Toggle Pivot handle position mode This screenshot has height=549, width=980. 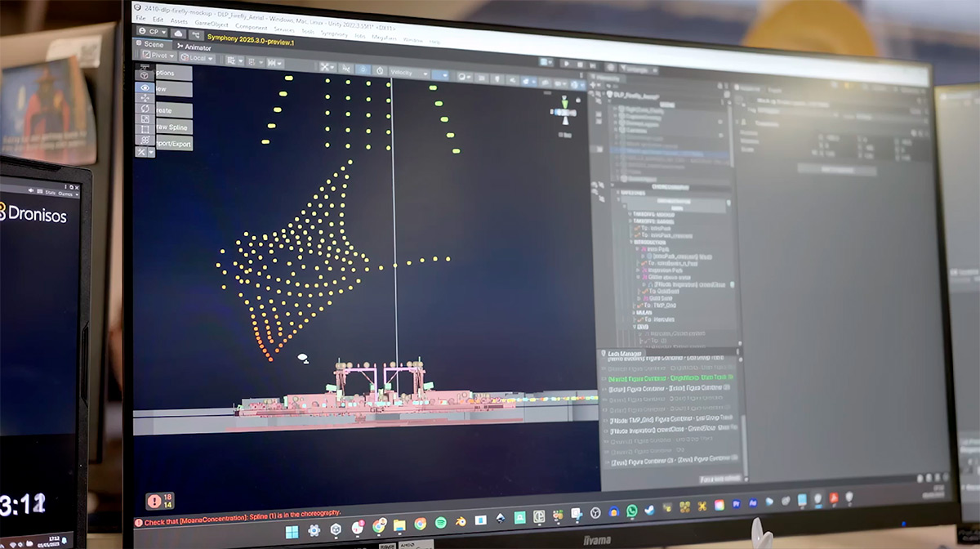tap(158, 56)
